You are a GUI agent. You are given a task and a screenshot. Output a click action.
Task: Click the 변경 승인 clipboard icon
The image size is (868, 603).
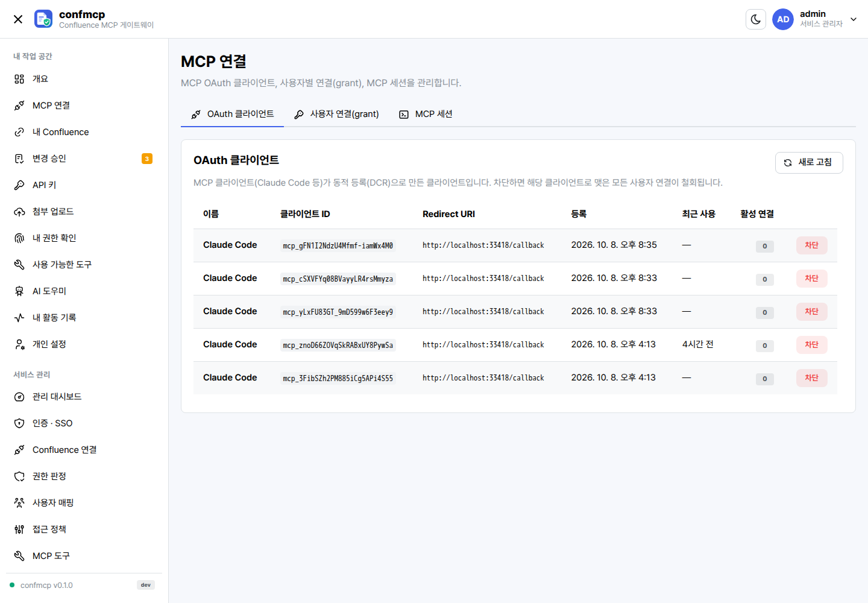coord(19,159)
